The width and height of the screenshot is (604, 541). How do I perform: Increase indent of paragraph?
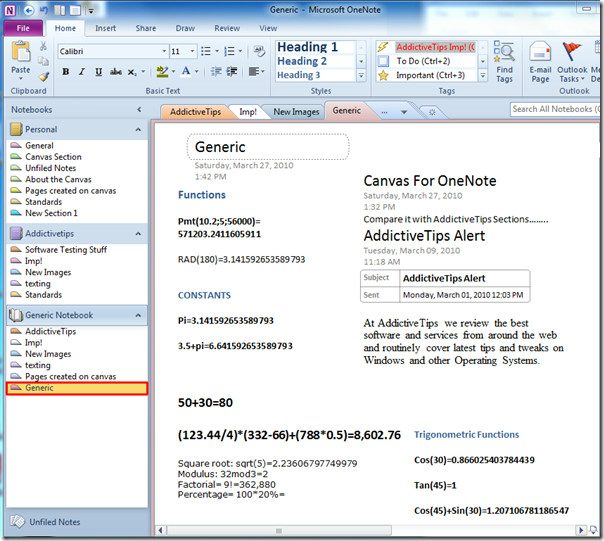232,72
